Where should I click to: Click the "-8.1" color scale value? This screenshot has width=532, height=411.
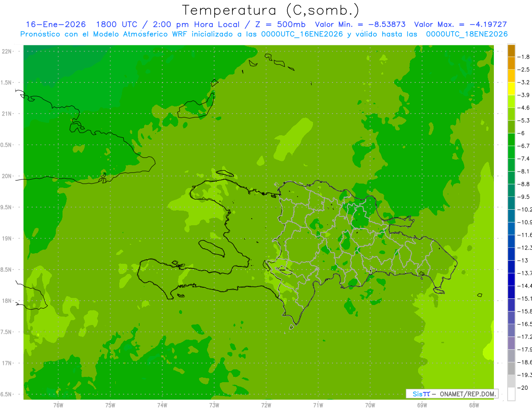click(524, 171)
